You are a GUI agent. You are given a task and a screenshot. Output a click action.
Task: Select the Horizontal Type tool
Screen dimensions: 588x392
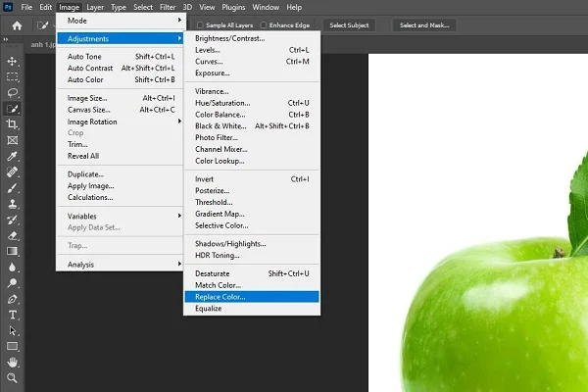(14, 315)
